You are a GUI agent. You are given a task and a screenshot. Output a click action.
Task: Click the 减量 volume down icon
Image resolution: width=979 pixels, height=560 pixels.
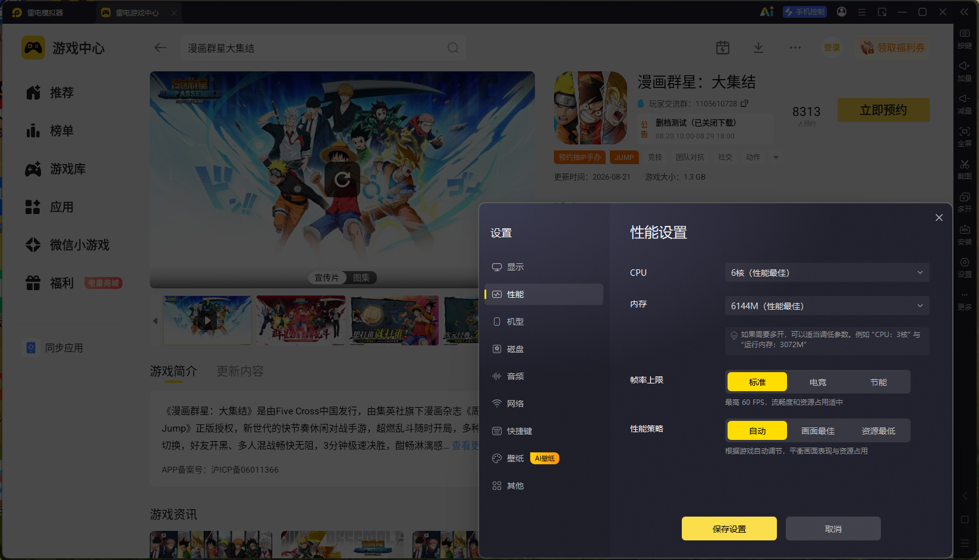(965, 103)
